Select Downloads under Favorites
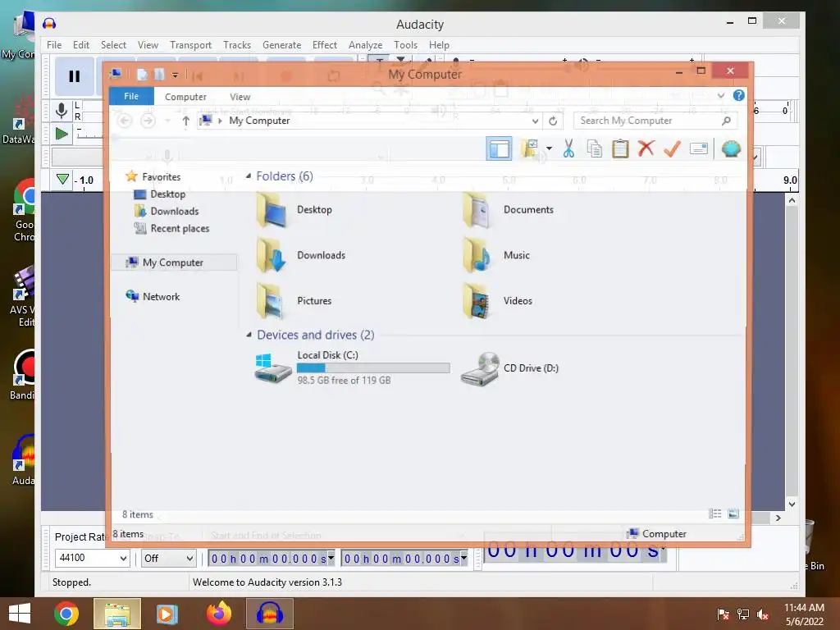 (x=174, y=211)
